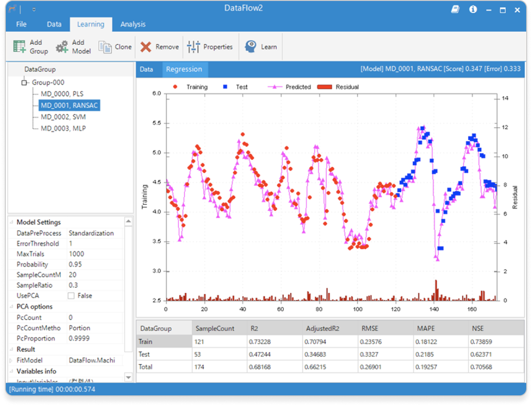Click the Add Model gears icon

coord(62,47)
